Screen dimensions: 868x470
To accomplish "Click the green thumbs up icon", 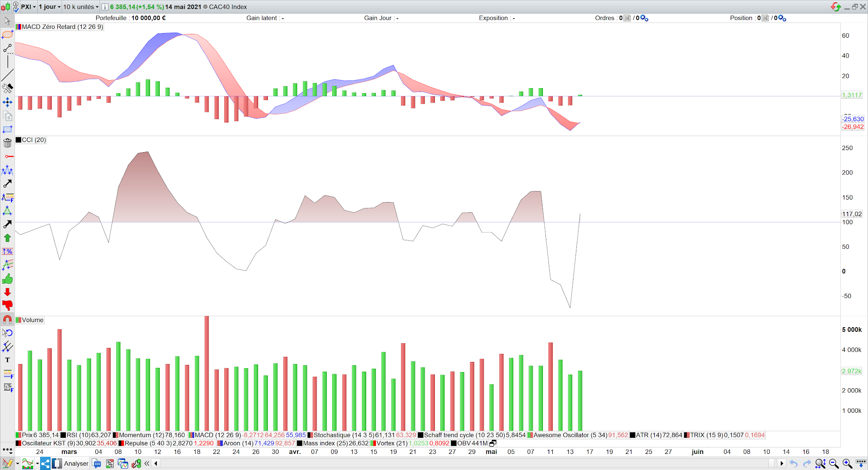I will point(7,278).
